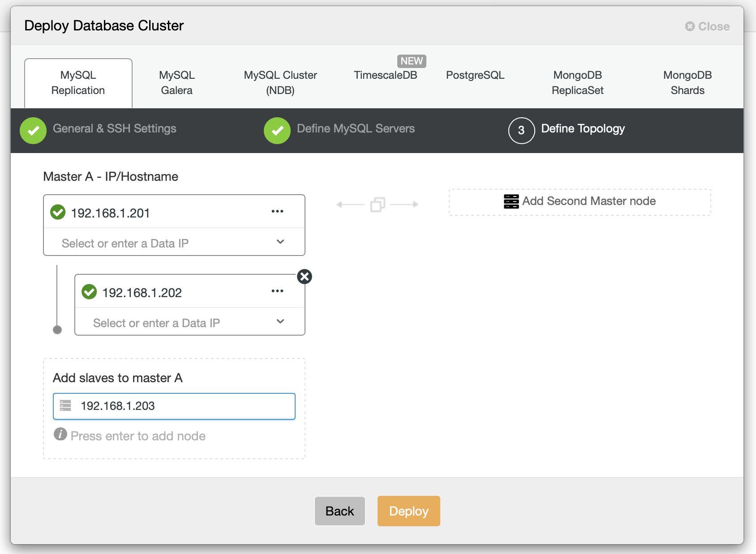Screen dimensions: 756x554
Task: Click 'Press enter to add node' hint
Action: 138,436
